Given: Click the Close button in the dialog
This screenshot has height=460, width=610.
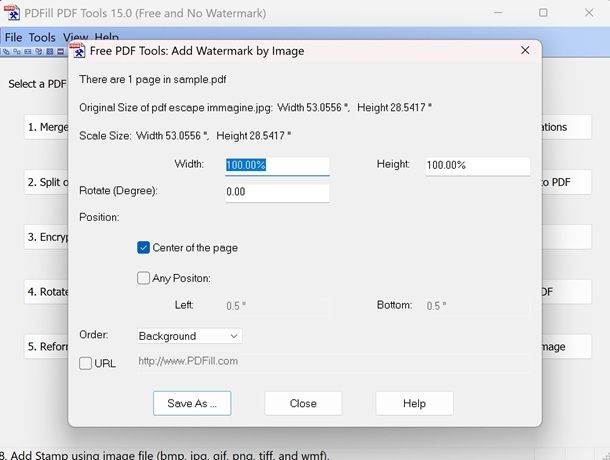Looking at the screenshot, I should click(x=303, y=403).
